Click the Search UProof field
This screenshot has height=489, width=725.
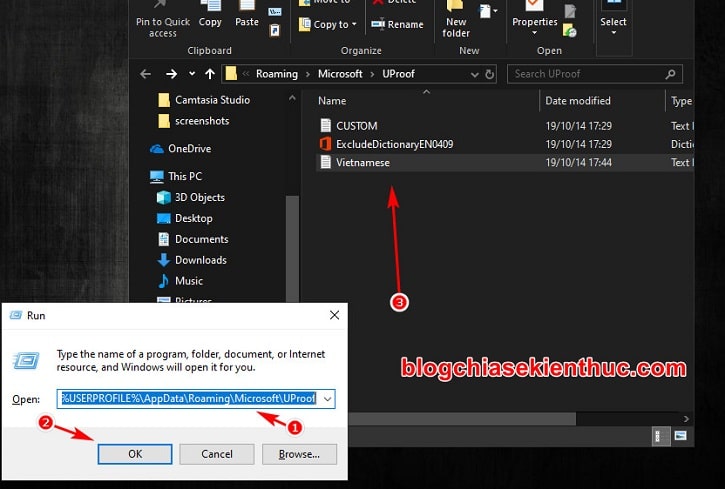[595, 74]
